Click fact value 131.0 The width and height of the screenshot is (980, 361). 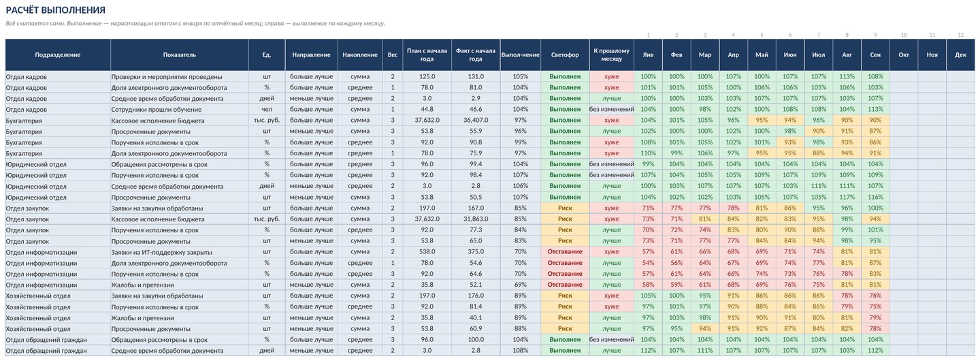click(x=476, y=76)
